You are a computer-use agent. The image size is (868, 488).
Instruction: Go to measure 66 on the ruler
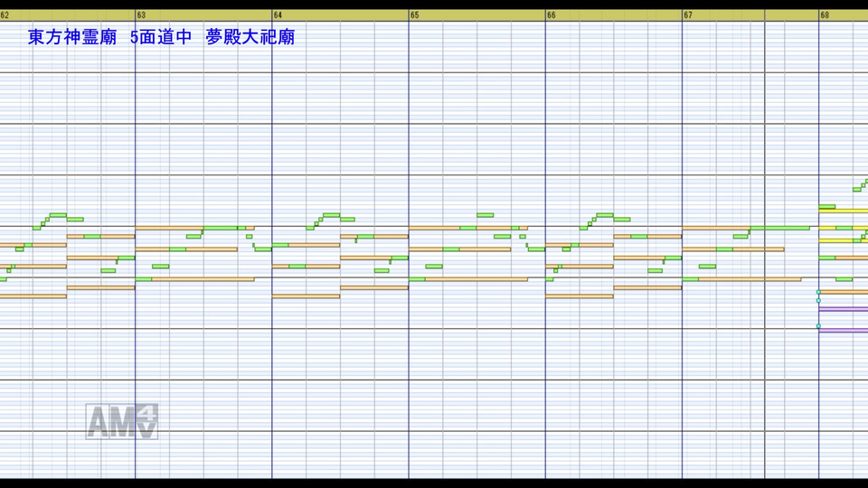552,15
